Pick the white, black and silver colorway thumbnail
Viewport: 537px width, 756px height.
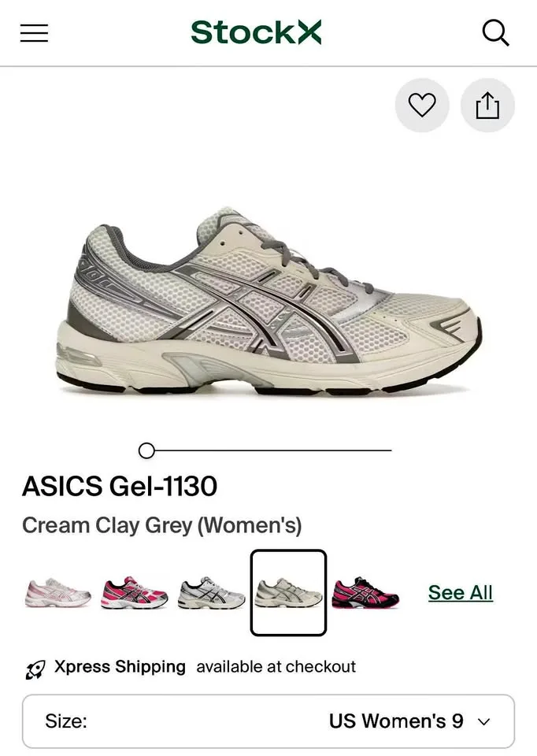211,592
